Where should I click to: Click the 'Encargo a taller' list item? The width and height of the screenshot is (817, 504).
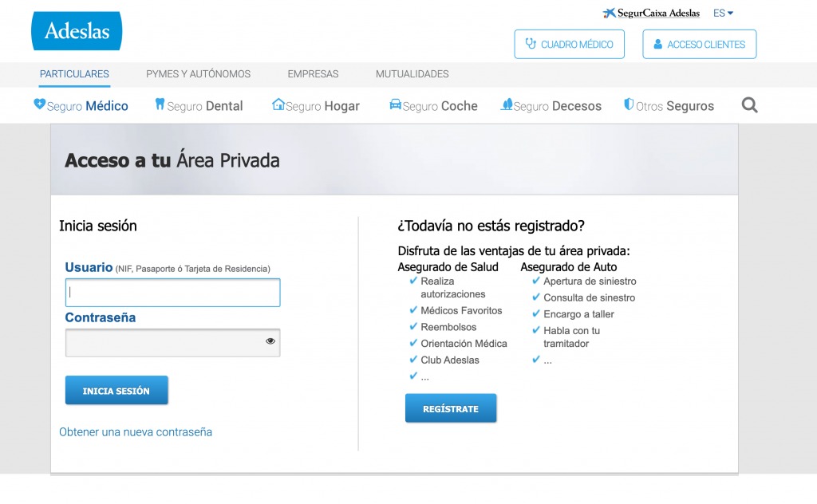point(579,314)
